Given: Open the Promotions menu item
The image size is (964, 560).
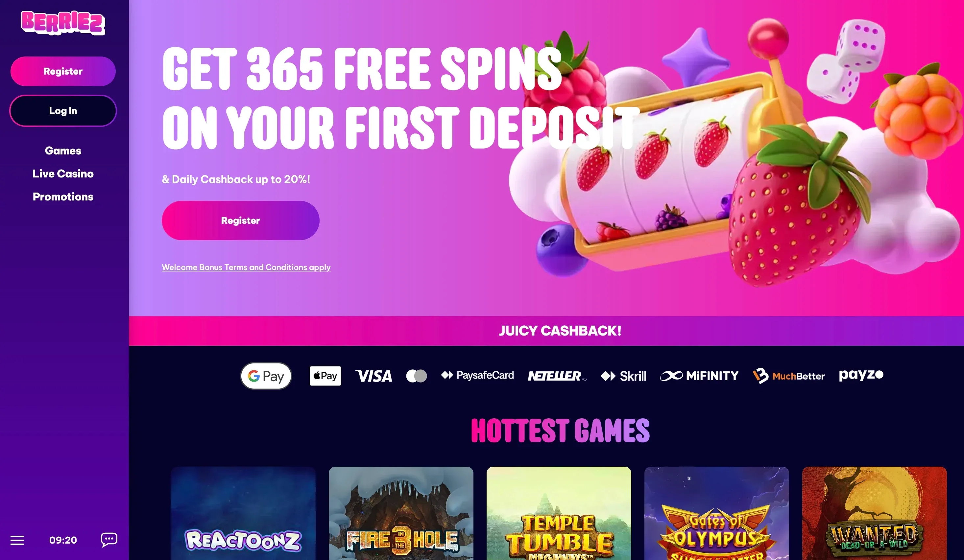Looking at the screenshot, I should click(x=63, y=197).
